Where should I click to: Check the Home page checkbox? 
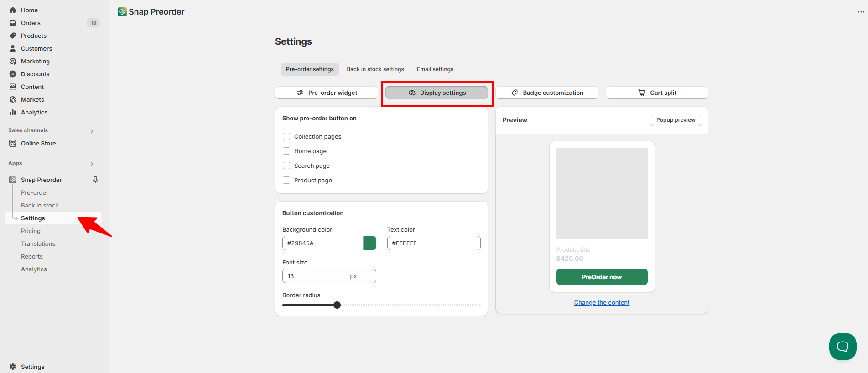286,151
